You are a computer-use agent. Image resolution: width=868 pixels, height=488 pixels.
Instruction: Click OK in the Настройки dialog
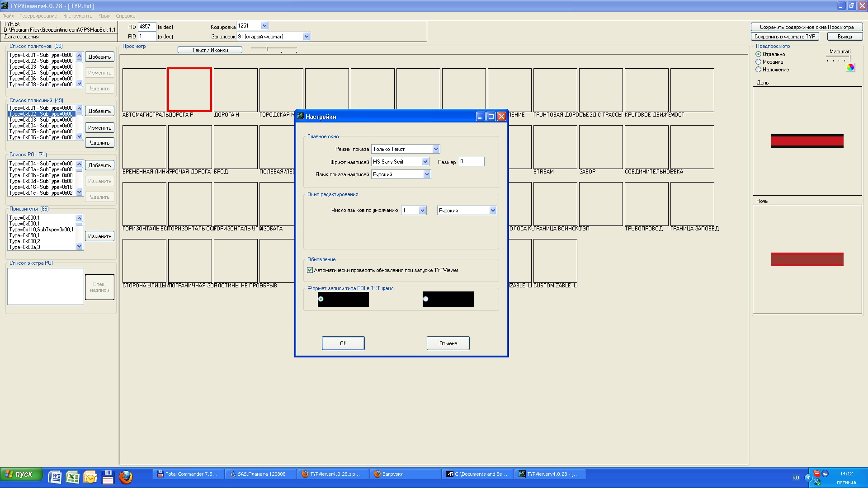tap(343, 343)
